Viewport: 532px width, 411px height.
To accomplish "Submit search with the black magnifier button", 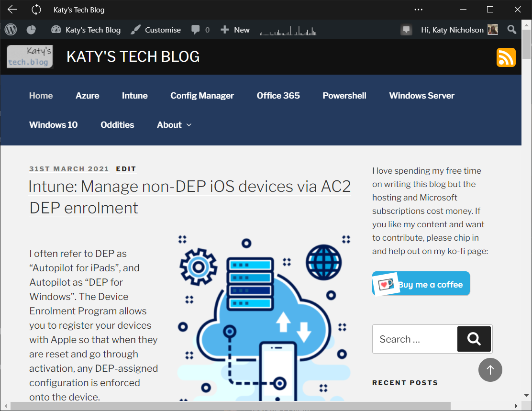I will (474, 339).
